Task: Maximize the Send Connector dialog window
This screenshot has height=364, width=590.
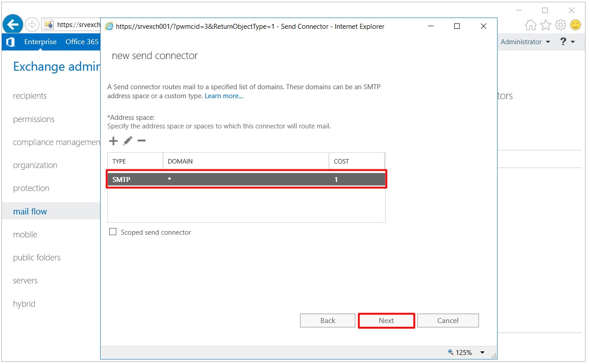Action: point(457,27)
